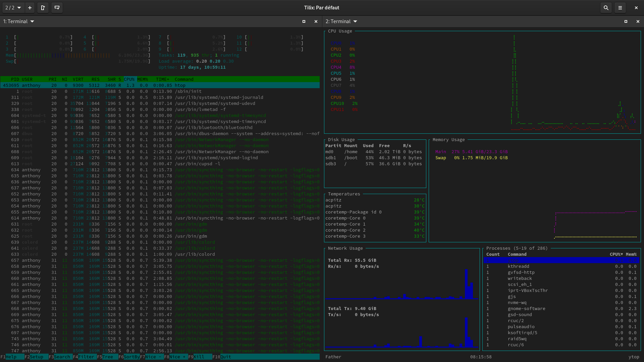Toggle tree view with F5Tree

(x=106, y=357)
